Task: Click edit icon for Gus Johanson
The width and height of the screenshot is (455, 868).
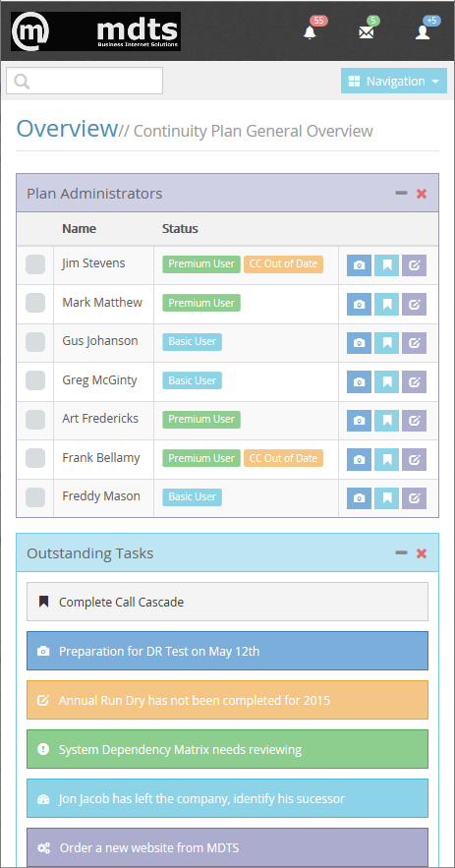Action: pos(414,343)
